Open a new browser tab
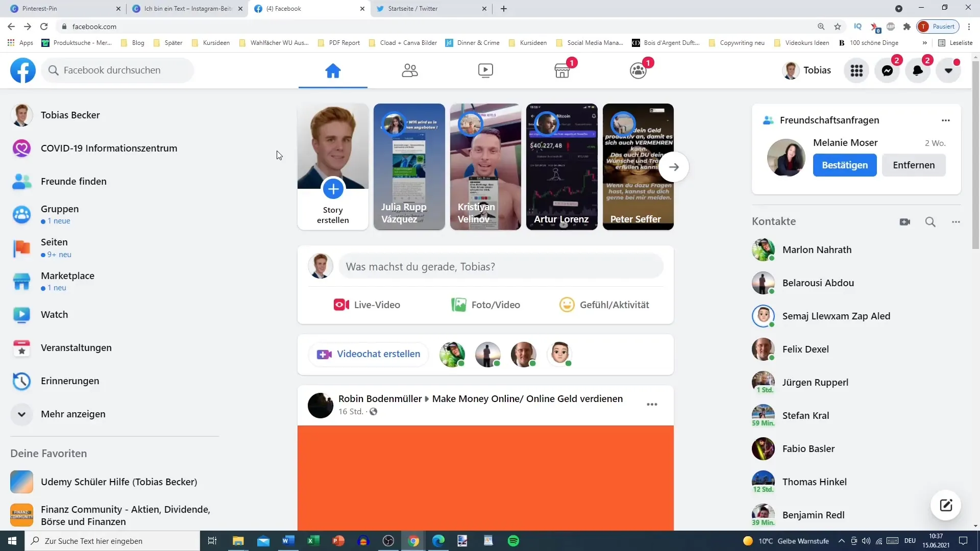 pyautogui.click(x=504, y=9)
